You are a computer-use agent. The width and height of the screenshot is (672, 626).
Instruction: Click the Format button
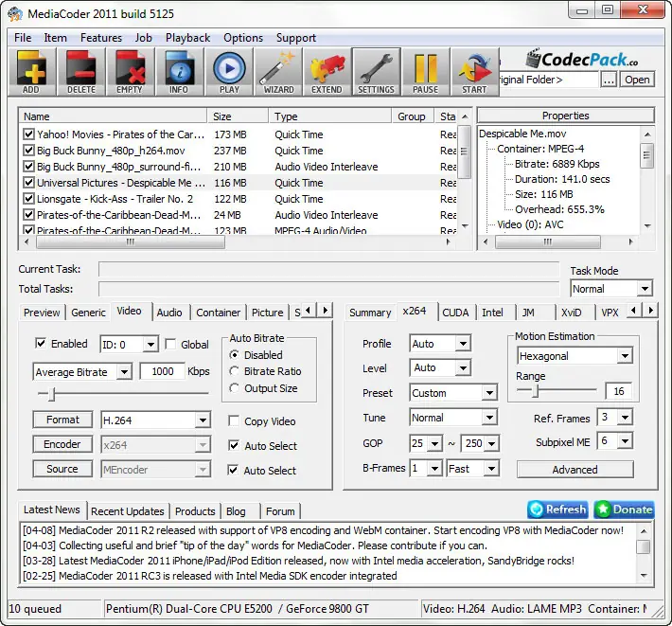62,420
